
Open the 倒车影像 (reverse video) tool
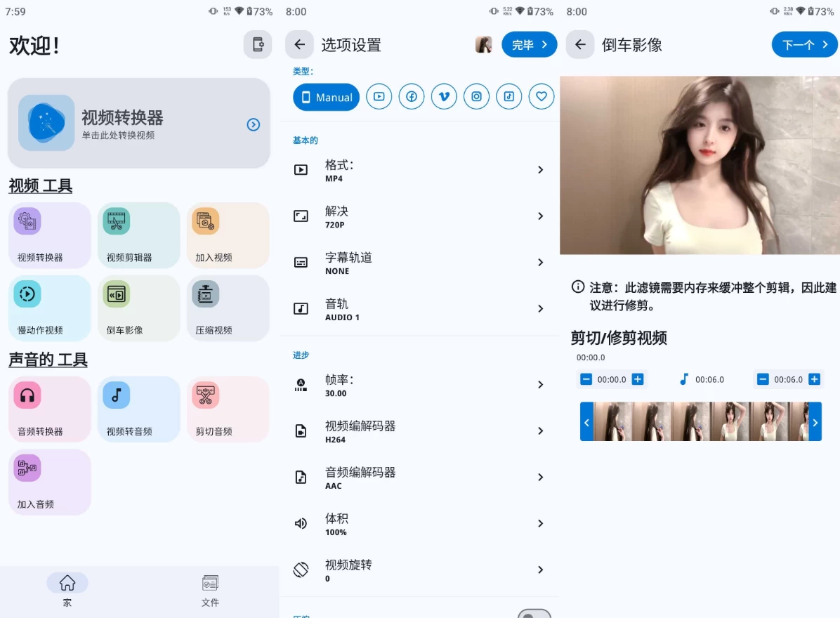138,308
